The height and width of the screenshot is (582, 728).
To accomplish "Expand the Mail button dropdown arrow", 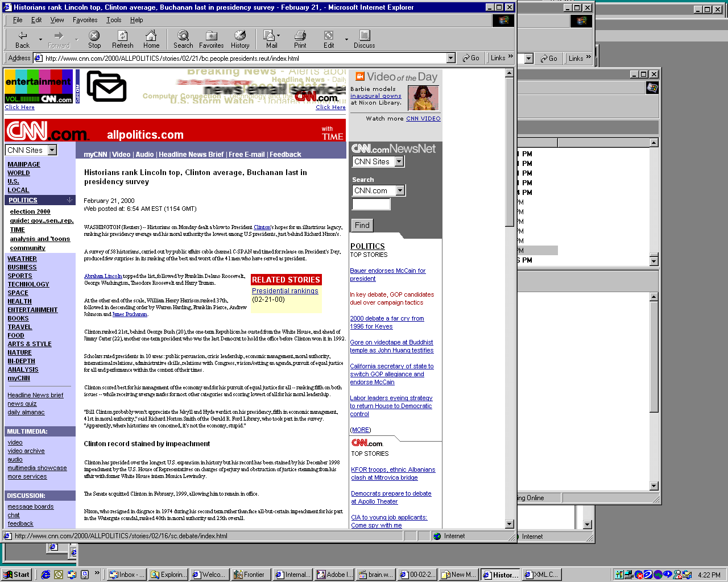I will (278, 35).
